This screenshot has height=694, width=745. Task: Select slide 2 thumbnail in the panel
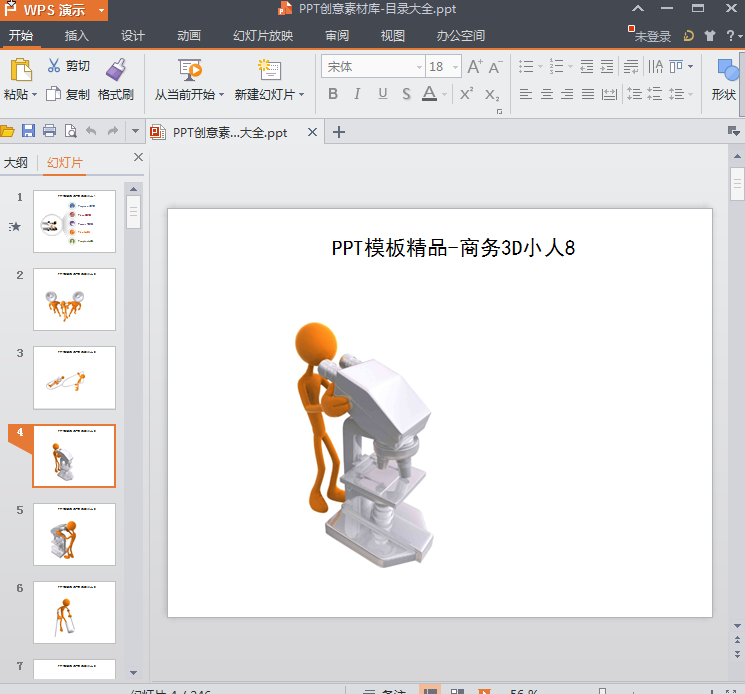tap(75, 299)
